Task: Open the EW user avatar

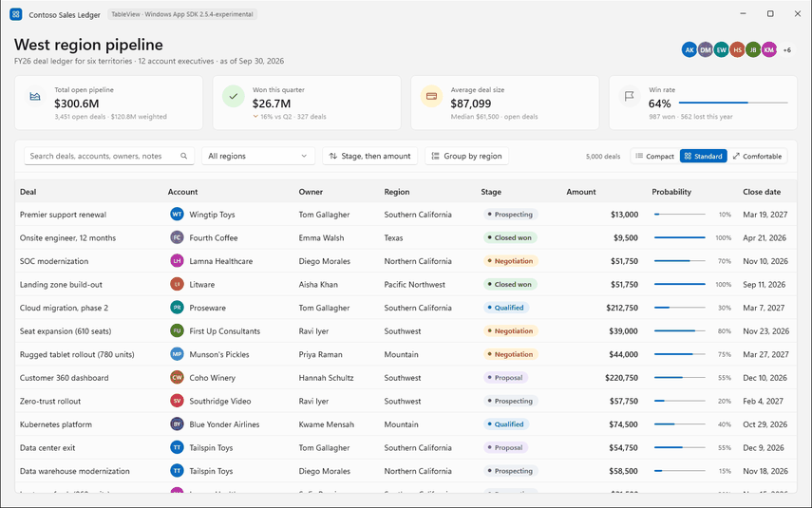Action: 722,49
